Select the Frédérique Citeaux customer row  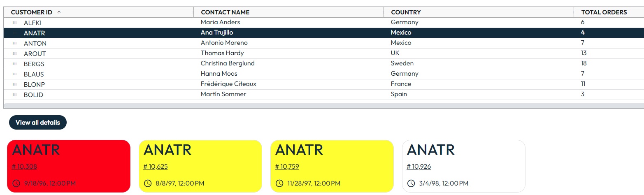click(x=228, y=84)
